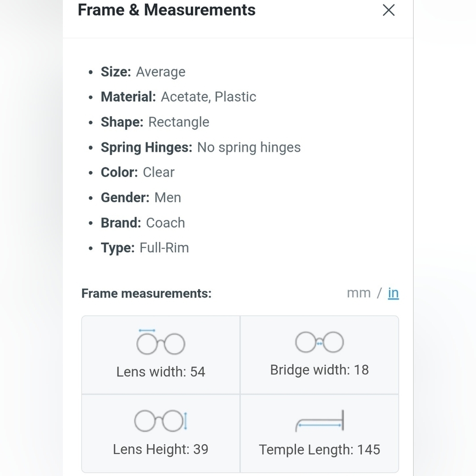
Task: Click the 'Color: Clear' list item
Action: 138,172
